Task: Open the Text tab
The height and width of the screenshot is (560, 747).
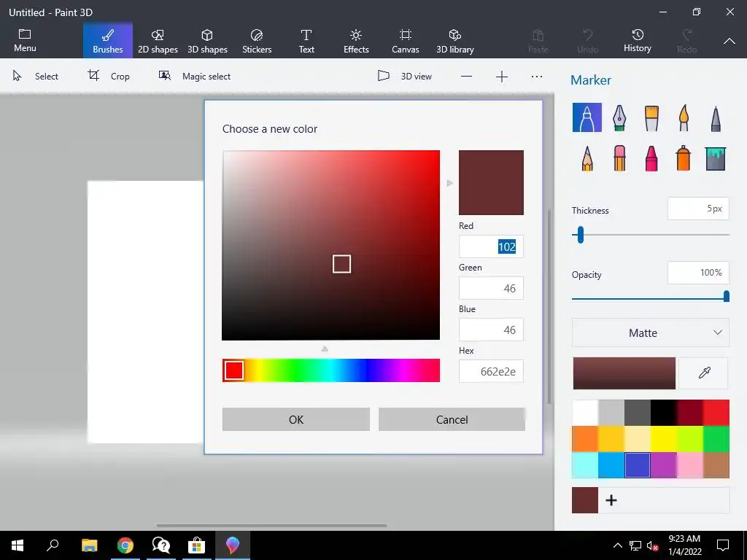Action: pos(306,41)
